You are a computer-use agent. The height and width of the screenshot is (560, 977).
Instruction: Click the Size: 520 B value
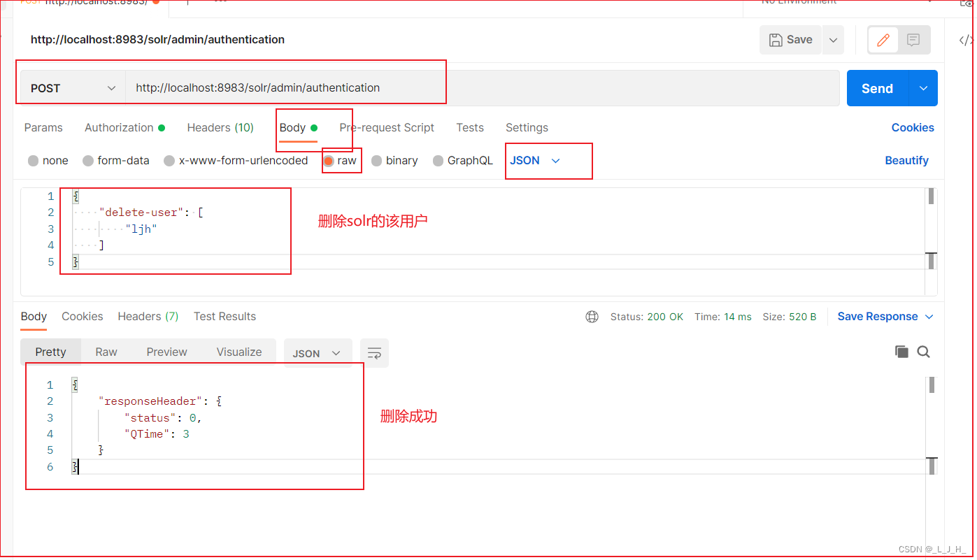[790, 317]
